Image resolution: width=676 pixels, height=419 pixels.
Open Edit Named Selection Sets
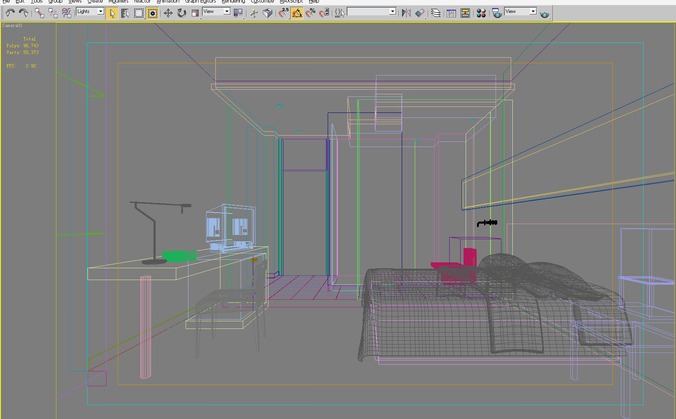(x=340, y=13)
